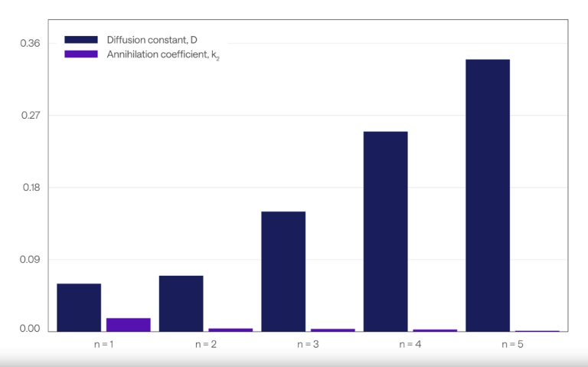Click the 0.09 y-axis tick label
Viewport: 588px width, 367px height.
30,259
